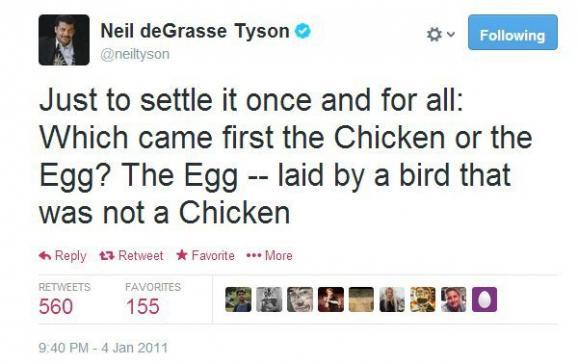Open the 9:40 PM - 4 Jan 2011 timestamp
Viewport: 578px width, 364px height.
(103, 348)
